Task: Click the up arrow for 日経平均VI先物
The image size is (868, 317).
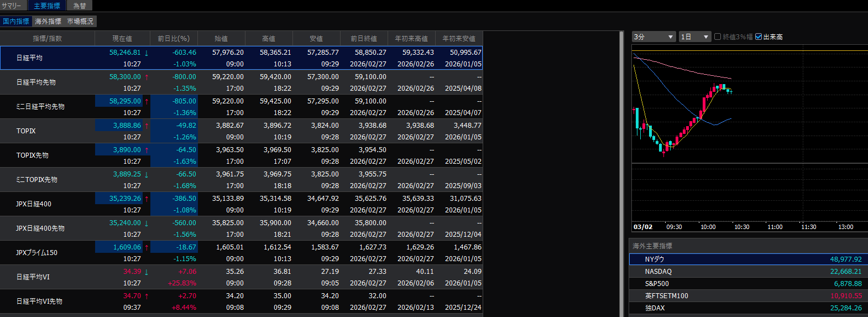Action: pos(147,296)
